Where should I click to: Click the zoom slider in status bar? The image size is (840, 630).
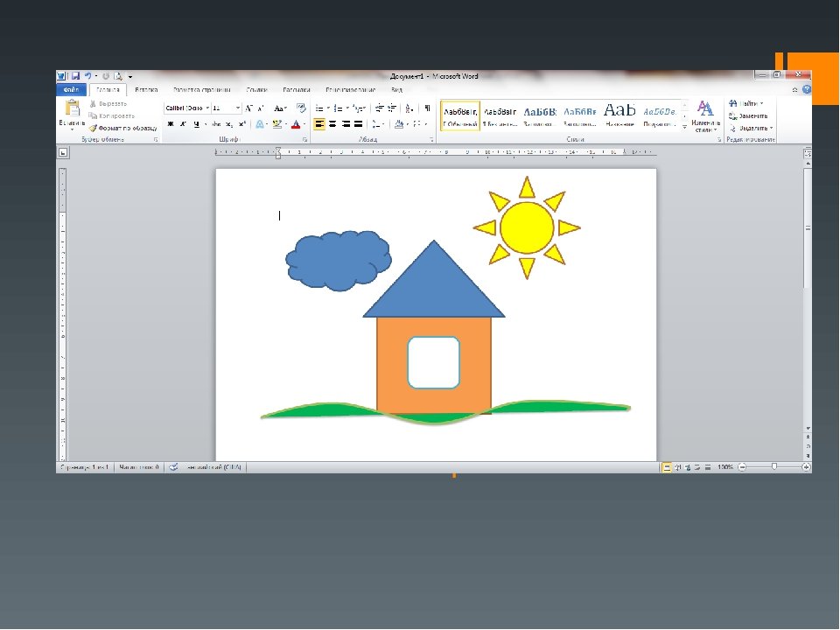point(773,468)
